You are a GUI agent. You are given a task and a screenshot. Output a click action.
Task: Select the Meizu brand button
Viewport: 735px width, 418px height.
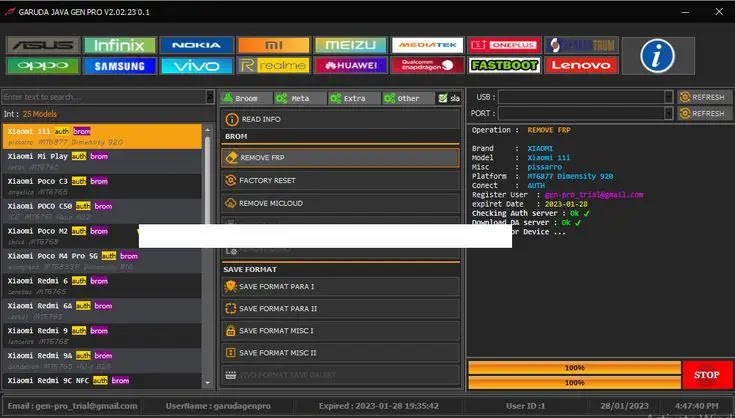point(351,45)
